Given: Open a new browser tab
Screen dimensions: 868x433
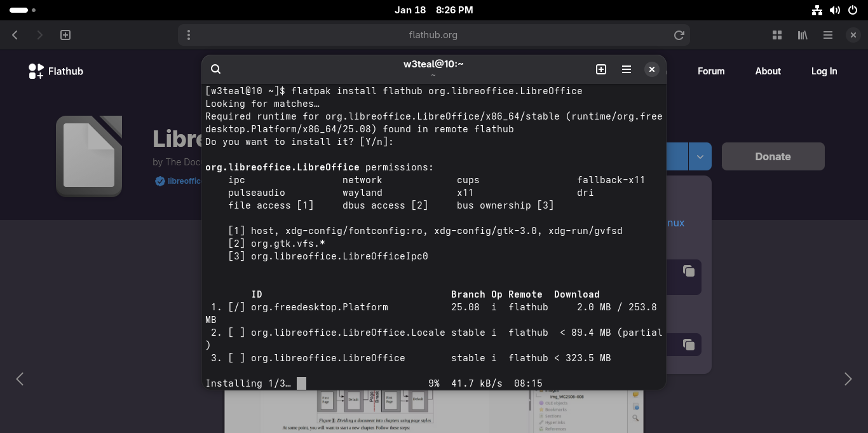Looking at the screenshot, I should pos(65,35).
